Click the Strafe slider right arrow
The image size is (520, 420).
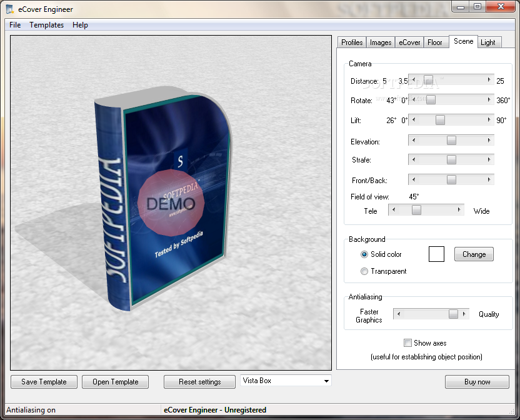[x=489, y=159]
